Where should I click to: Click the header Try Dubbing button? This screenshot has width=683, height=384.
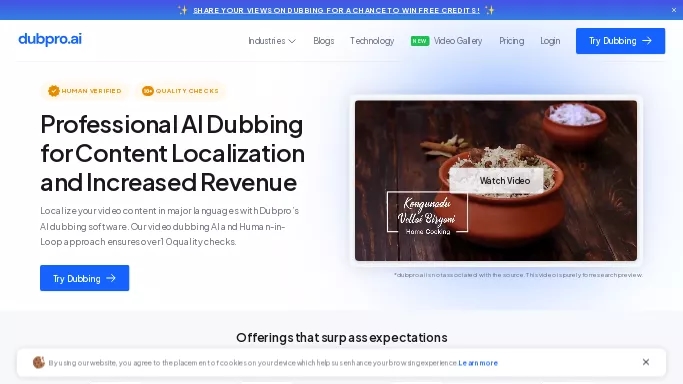point(620,41)
